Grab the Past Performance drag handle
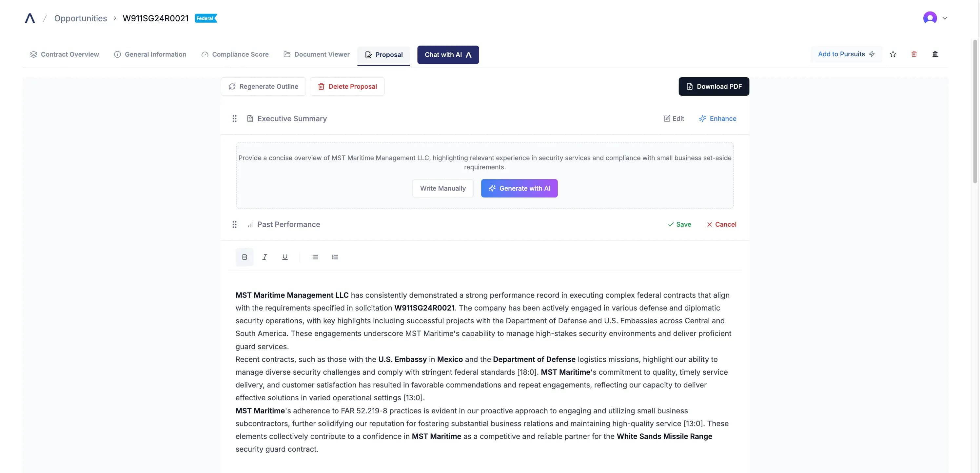 click(x=234, y=224)
